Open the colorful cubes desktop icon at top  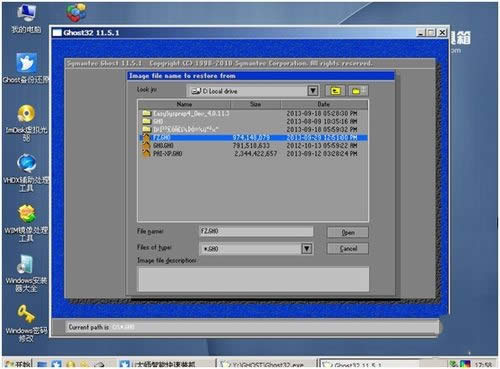click(76, 13)
